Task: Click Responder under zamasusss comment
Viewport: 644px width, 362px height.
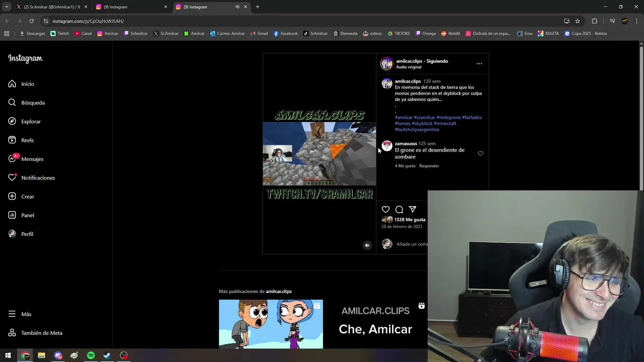Action: [x=429, y=166]
